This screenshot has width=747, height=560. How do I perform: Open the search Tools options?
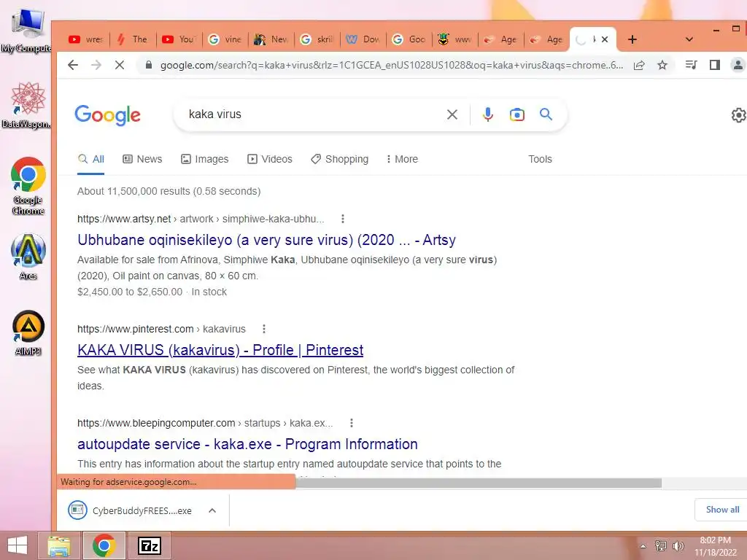point(540,160)
